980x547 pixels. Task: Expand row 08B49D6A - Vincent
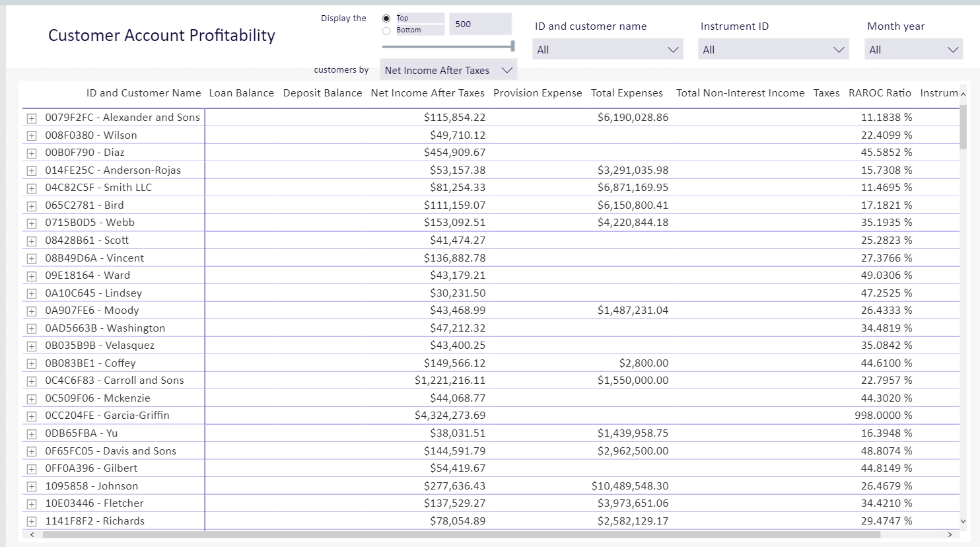click(31, 258)
